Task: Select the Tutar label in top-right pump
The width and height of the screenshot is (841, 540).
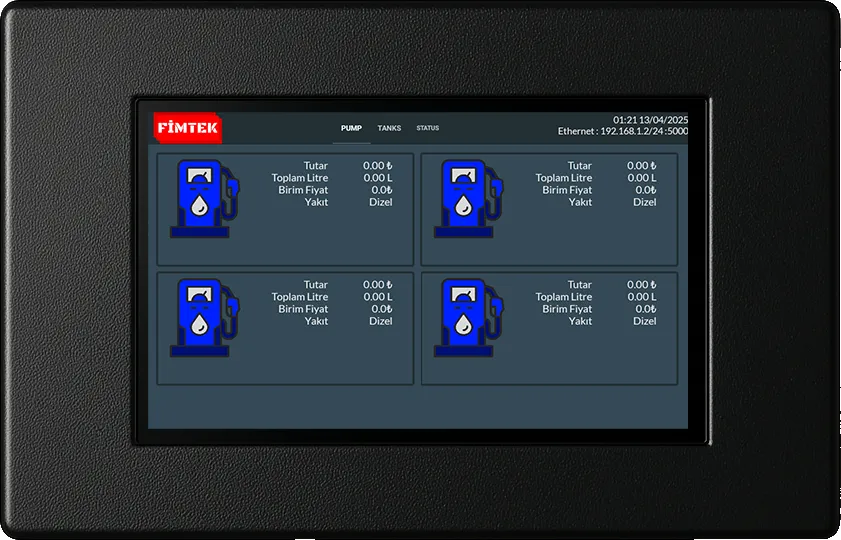Action: 579,166
